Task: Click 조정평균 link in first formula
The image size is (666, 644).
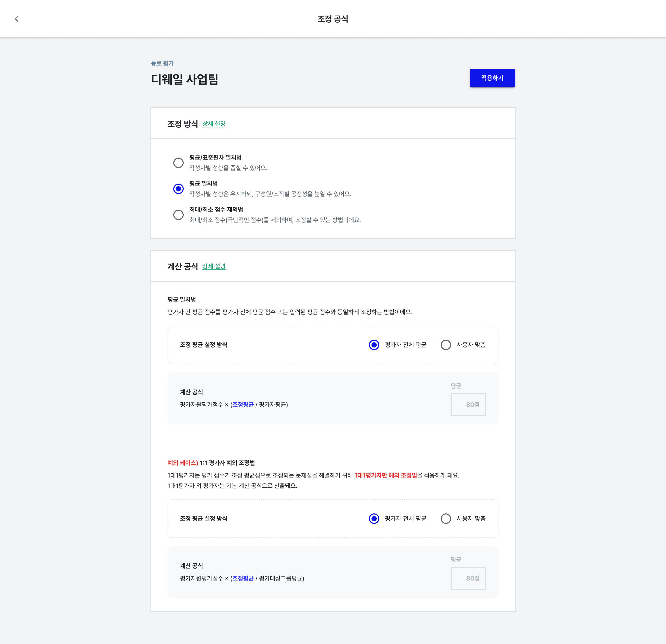Action: [243, 404]
